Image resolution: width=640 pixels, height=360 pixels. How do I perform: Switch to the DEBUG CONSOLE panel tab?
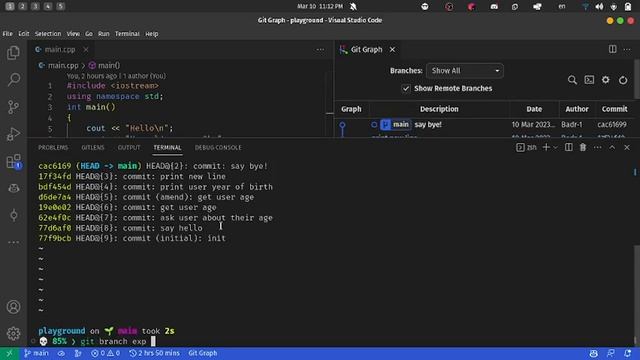[x=218, y=148]
